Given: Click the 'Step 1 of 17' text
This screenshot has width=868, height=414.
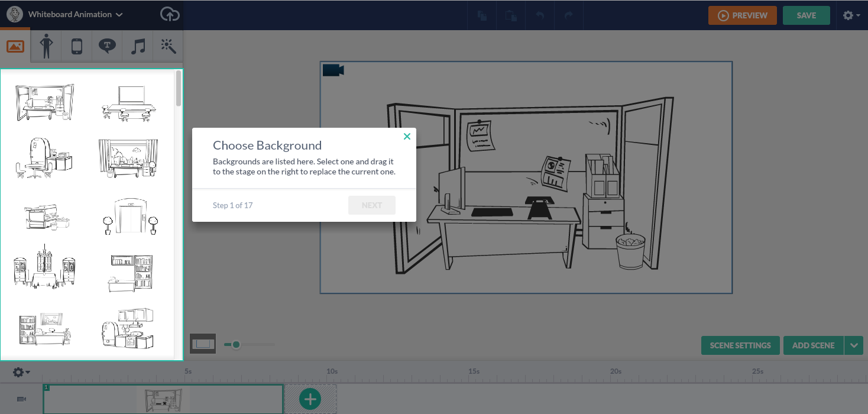Looking at the screenshot, I should tap(232, 205).
